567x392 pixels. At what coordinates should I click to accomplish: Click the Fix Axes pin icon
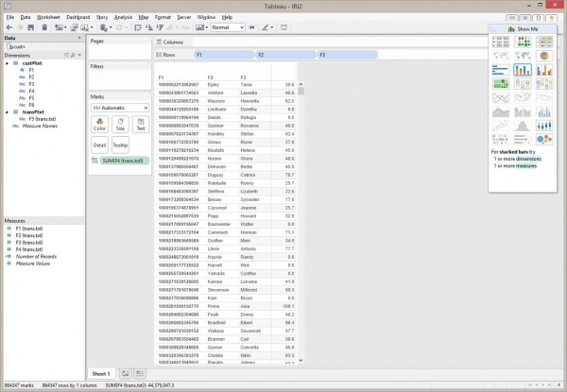click(x=252, y=27)
